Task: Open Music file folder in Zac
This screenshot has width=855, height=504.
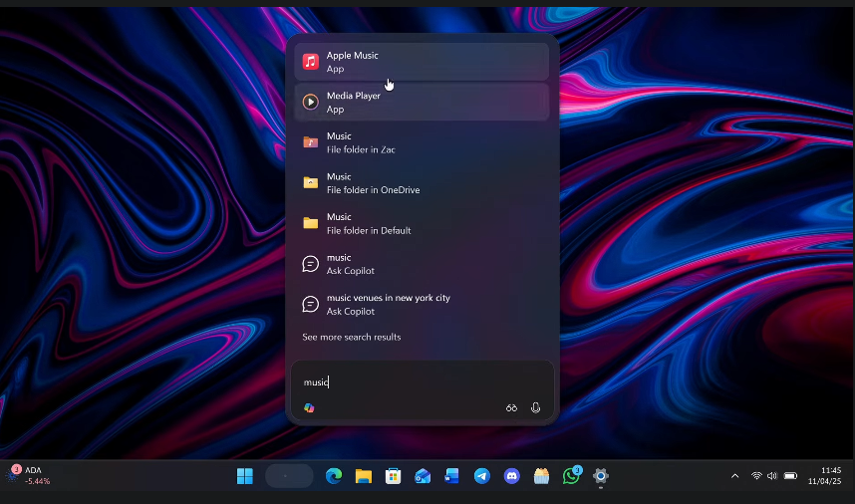Action: tap(421, 142)
